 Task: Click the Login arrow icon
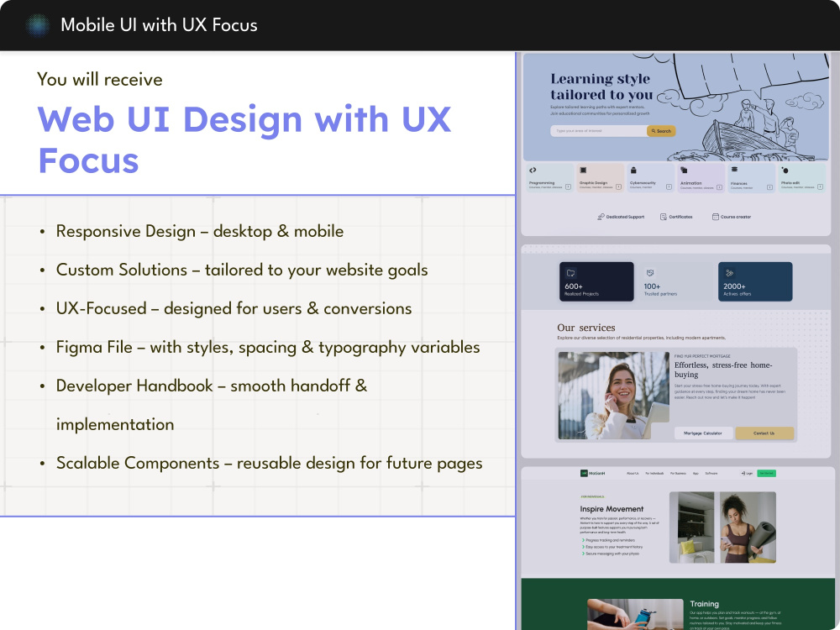coord(743,473)
